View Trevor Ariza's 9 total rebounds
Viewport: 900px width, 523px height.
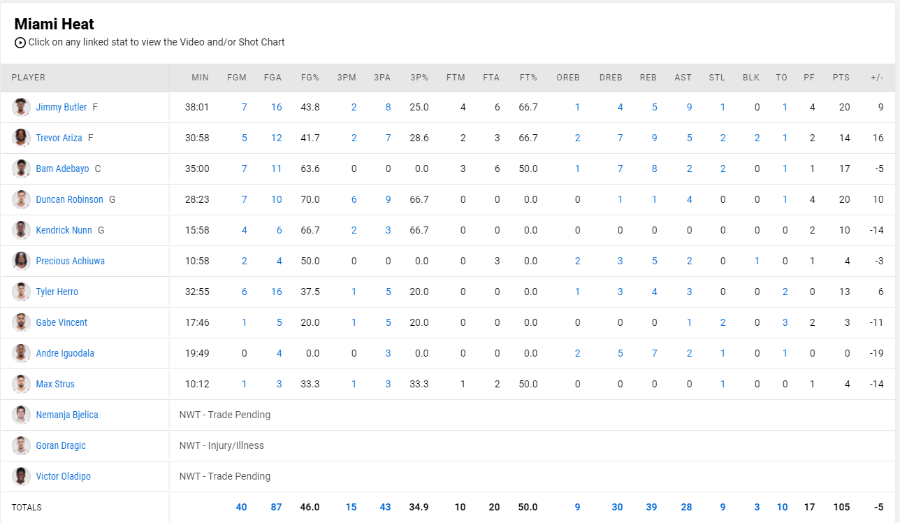point(654,138)
